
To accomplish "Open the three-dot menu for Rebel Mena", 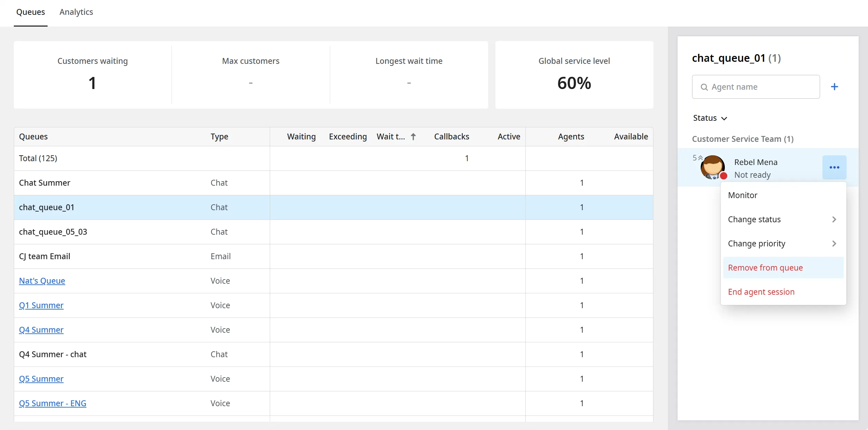I will coord(834,167).
